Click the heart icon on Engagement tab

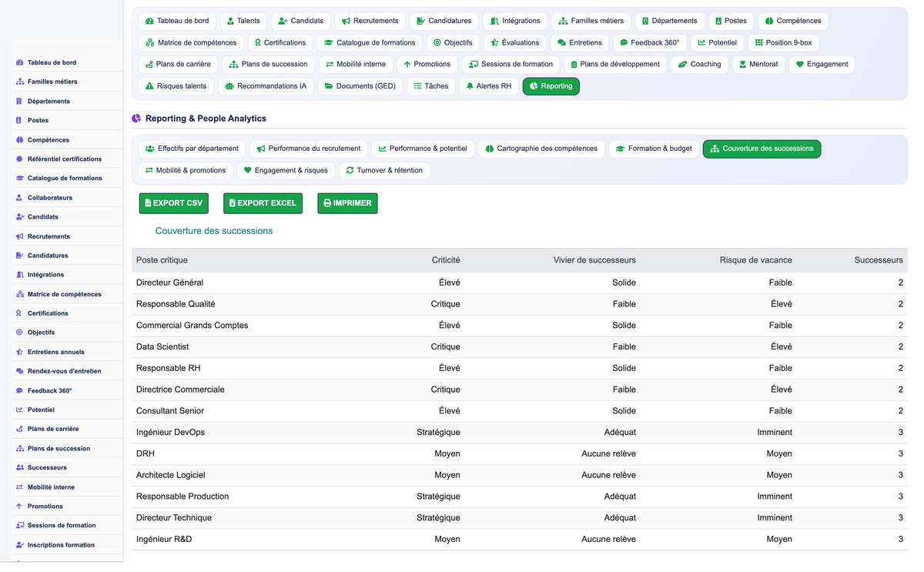coord(799,65)
